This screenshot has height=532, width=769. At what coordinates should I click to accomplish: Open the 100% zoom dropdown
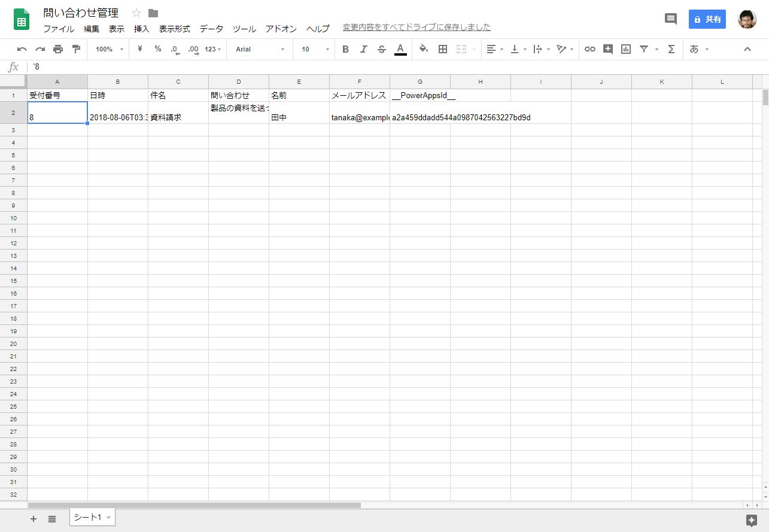(x=110, y=49)
